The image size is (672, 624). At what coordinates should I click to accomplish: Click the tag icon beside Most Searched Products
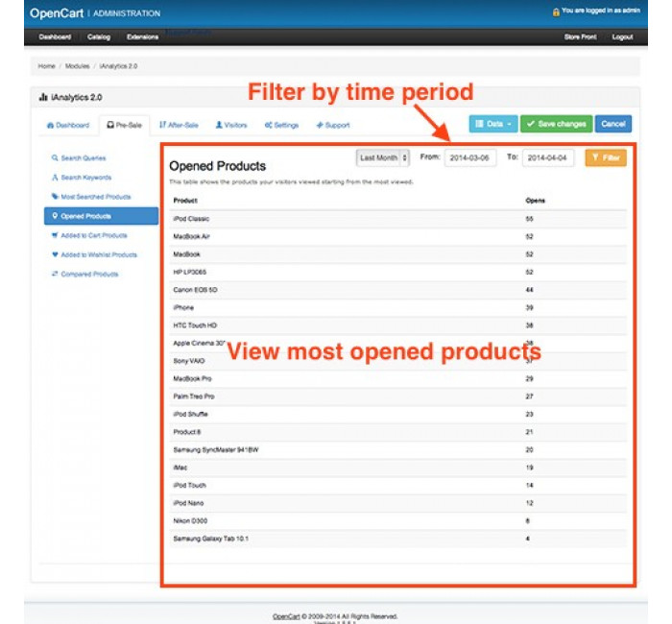[x=55, y=196]
